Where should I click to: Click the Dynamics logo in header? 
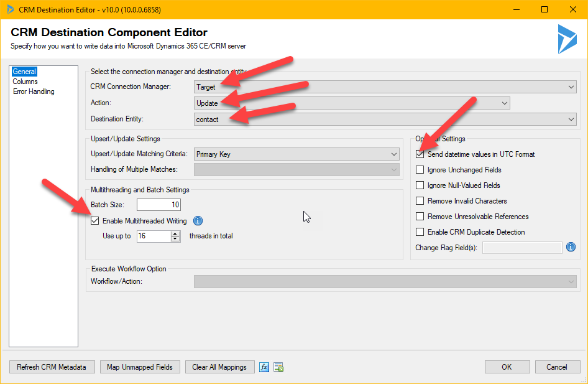(x=567, y=39)
